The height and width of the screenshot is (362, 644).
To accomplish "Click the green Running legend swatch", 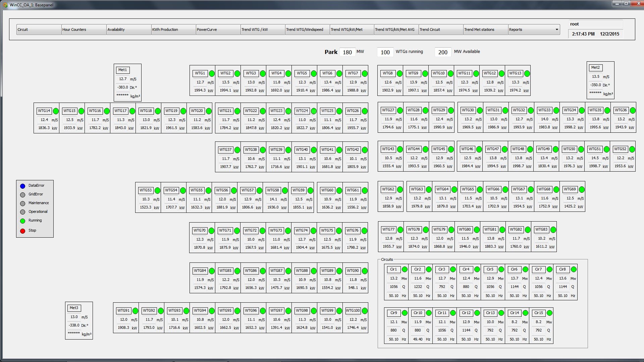I will [x=22, y=221].
